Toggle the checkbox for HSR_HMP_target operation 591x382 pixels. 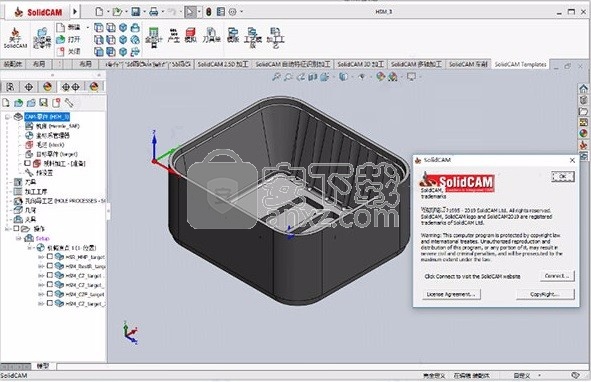click(x=50, y=256)
